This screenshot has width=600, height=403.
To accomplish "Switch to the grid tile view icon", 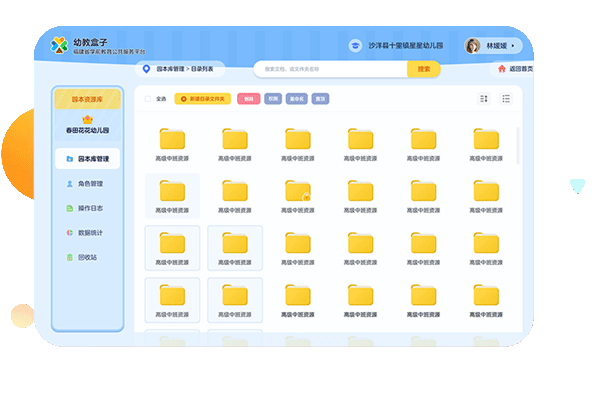I will click(x=484, y=99).
